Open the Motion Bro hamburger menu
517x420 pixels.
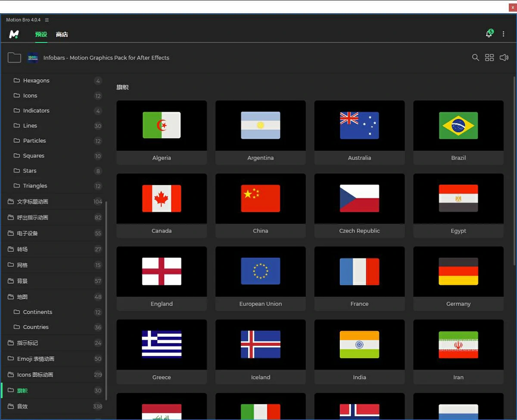tap(47, 20)
